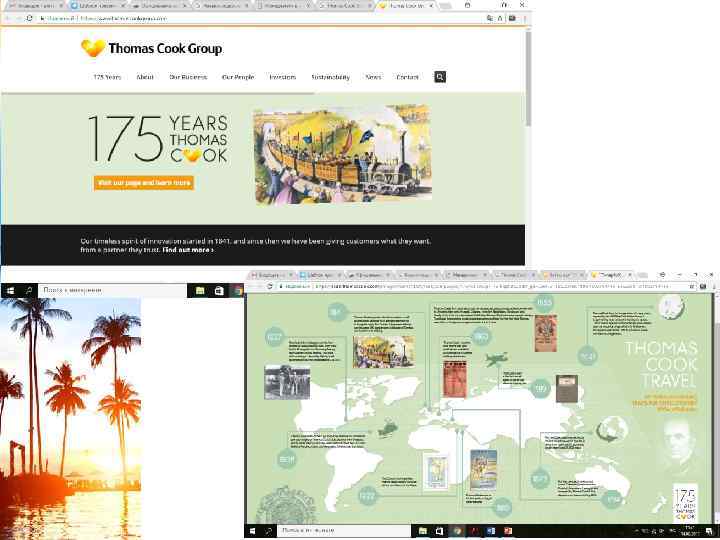This screenshot has width=720, height=540.
Task: Open File Explorer in left taskbar
Action: click(x=200, y=291)
